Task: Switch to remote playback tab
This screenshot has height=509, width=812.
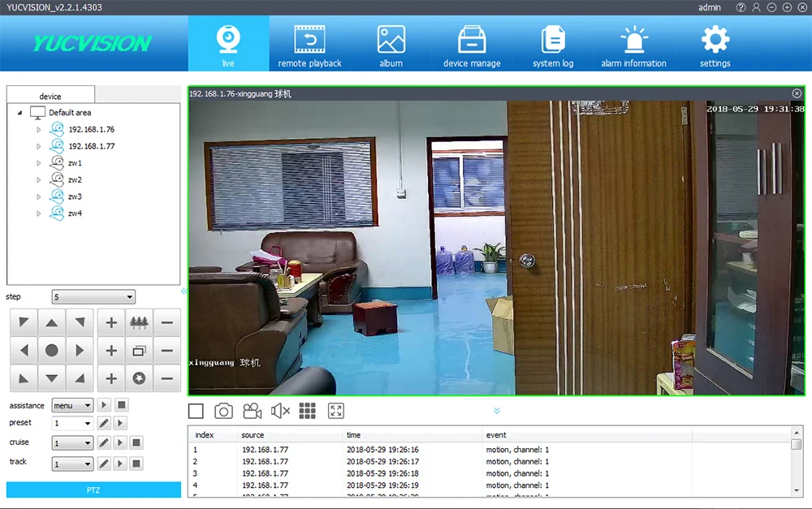Action: (309, 44)
